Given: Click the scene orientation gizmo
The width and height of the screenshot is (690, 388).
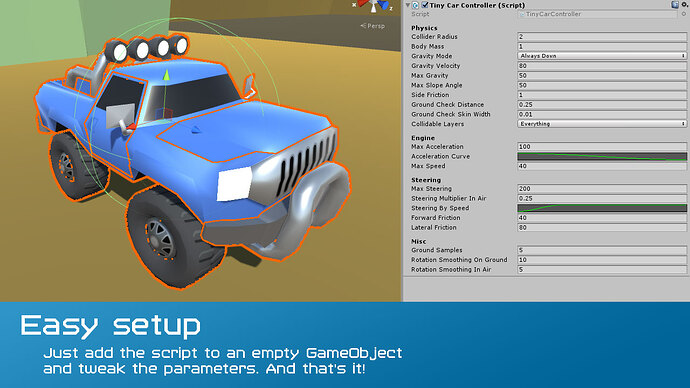Looking at the screenshot, I should point(373,5).
